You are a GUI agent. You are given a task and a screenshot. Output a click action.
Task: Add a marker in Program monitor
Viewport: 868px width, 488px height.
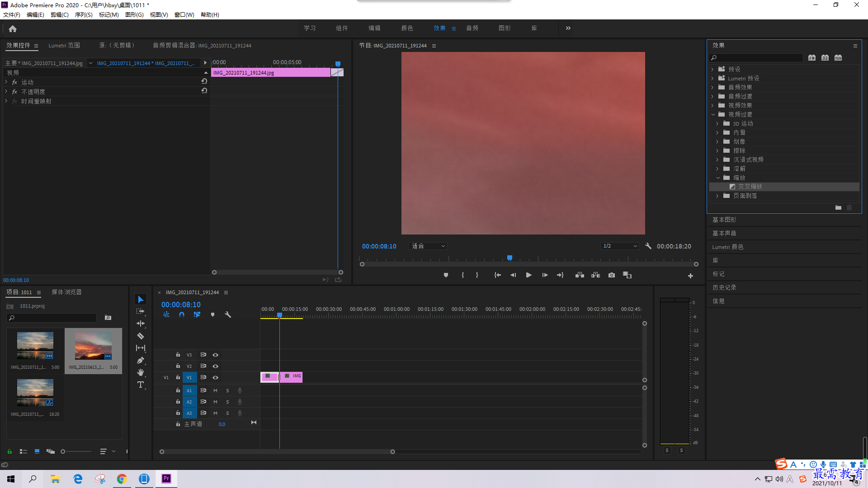pyautogui.click(x=446, y=275)
